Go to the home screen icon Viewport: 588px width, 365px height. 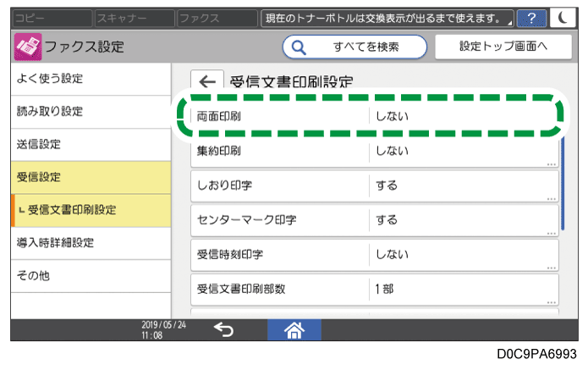[x=294, y=330]
